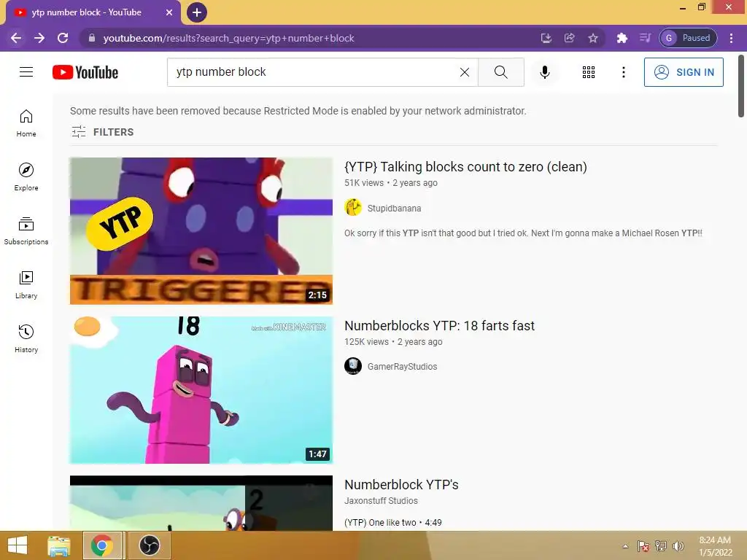Screen dimensions: 747x560
Task: Open History in sidebar
Action: click(x=26, y=338)
